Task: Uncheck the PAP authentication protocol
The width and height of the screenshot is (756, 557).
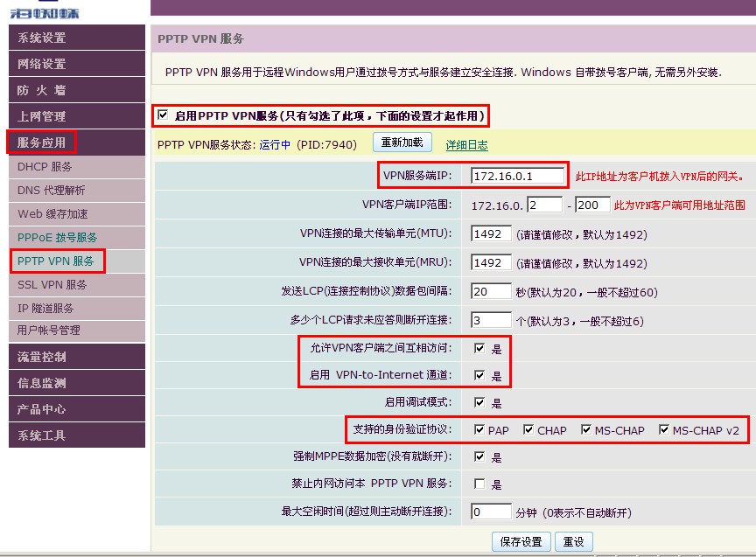Action: pos(479,429)
